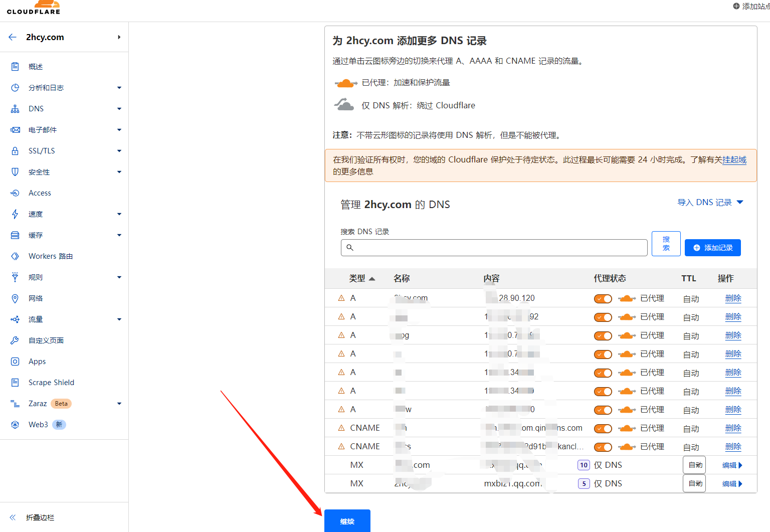Click the Scrape Shield document icon
This screenshot has height=532, width=770.
point(15,383)
